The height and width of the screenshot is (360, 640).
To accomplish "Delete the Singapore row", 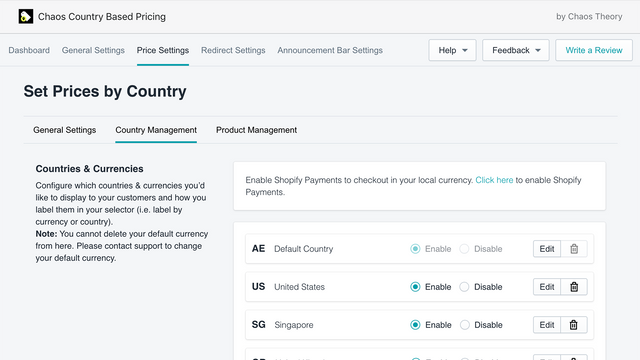I will (574, 325).
